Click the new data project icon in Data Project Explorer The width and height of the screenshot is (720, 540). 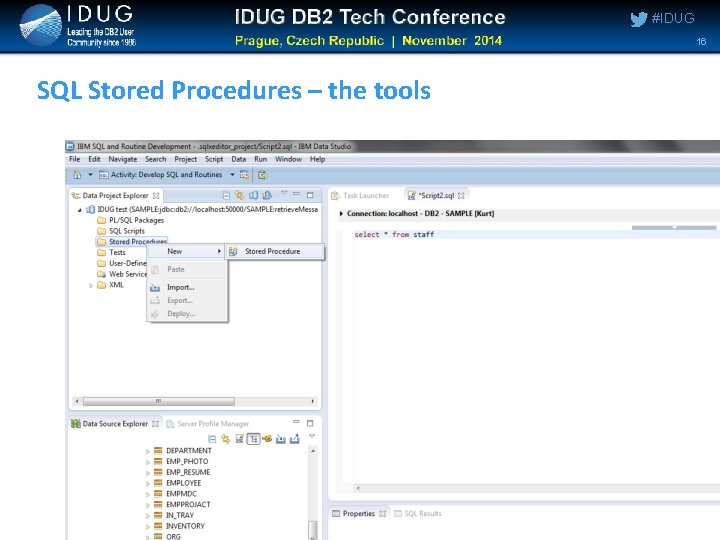[x=253, y=196]
